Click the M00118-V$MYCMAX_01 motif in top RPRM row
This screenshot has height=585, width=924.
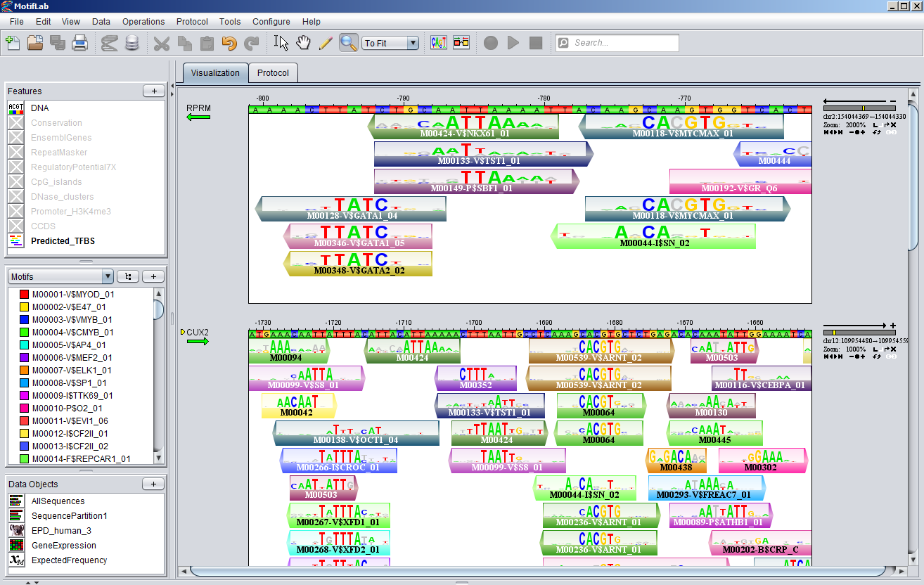click(681, 127)
